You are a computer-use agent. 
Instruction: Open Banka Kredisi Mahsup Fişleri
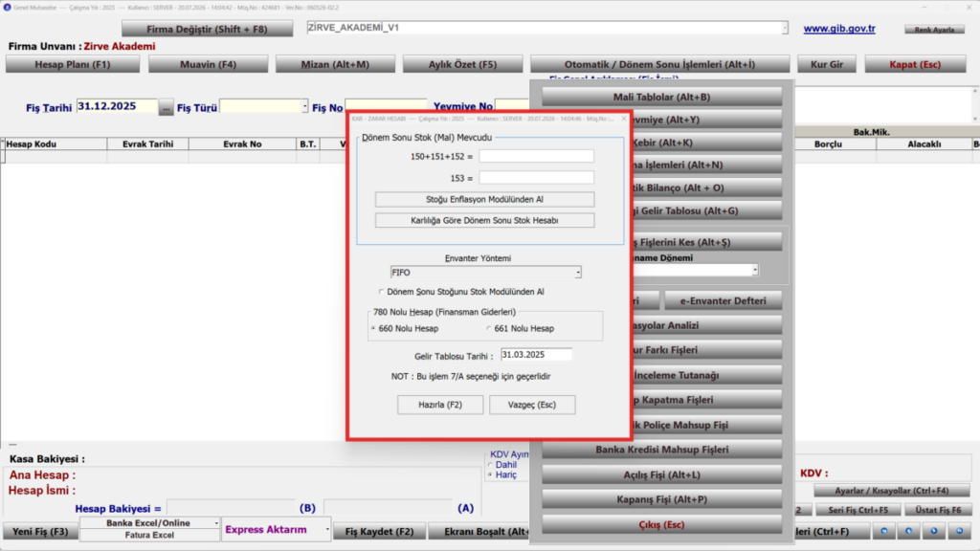click(662, 450)
